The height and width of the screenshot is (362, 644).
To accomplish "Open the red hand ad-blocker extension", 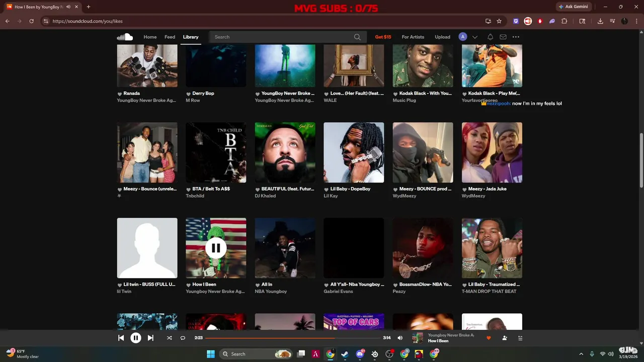I will (x=540, y=21).
